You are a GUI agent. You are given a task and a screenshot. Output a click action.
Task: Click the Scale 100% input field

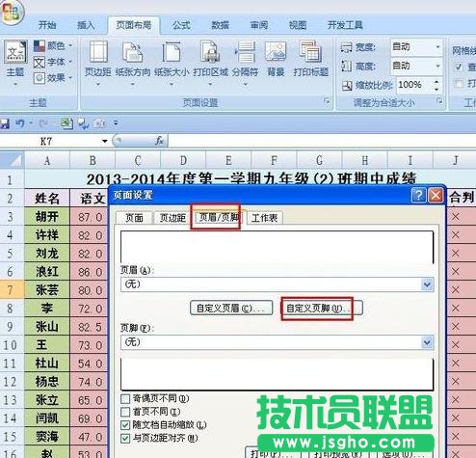coord(414,85)
